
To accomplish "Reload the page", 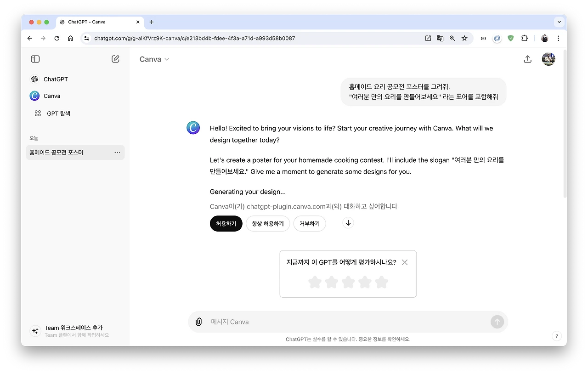I will click(x=57, y=38).
